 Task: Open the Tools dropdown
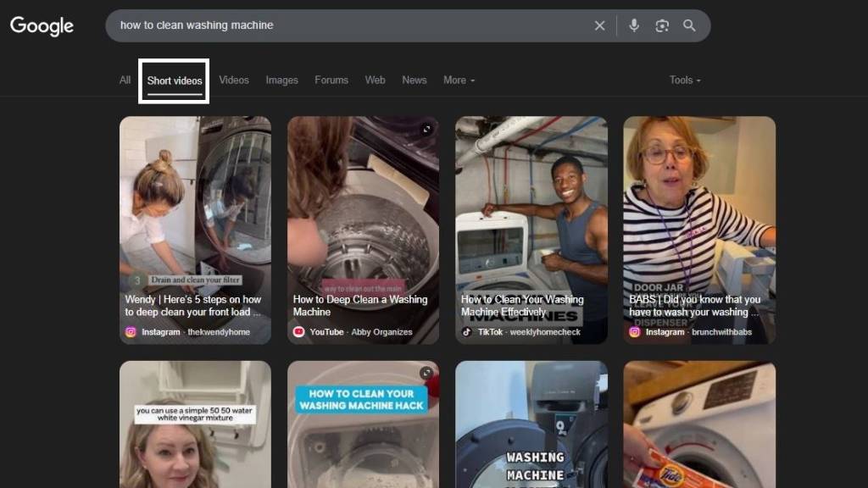pos(685,80)
